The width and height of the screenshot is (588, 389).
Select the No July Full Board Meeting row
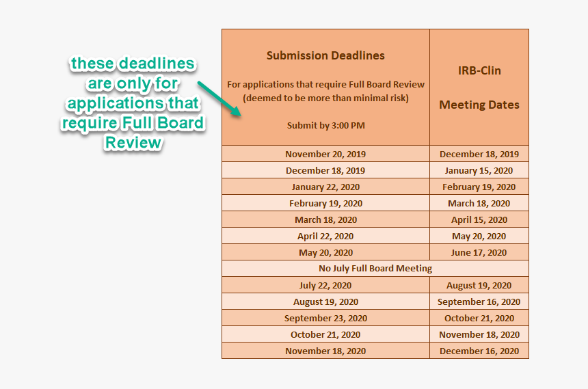point(375,268)
